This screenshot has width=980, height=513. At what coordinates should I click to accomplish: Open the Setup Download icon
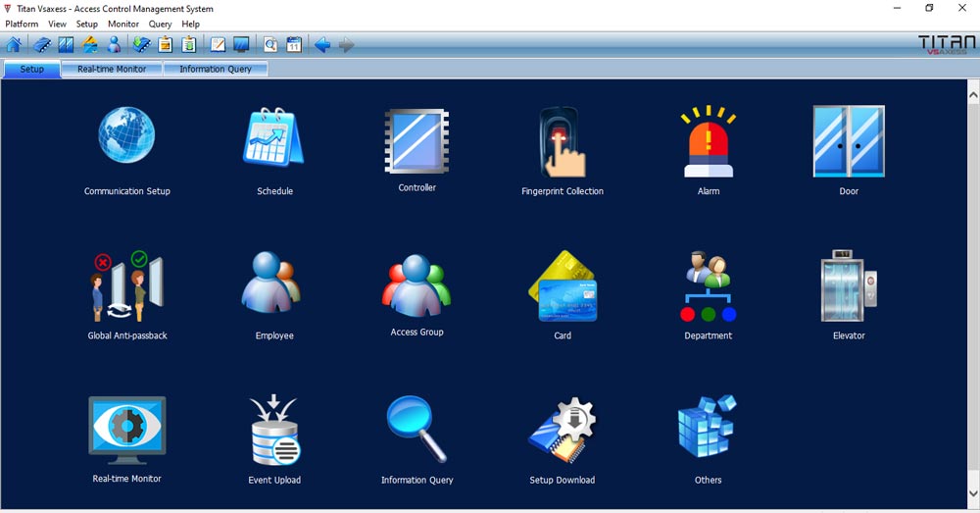click(562, 431)
